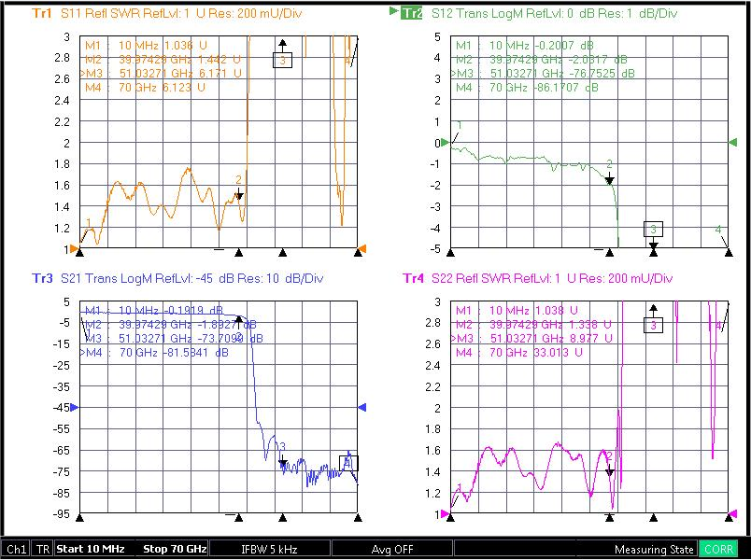Toggle Avg OFF averaging status
The width and height of the screenshot is (751, 560).
[391, 549]
